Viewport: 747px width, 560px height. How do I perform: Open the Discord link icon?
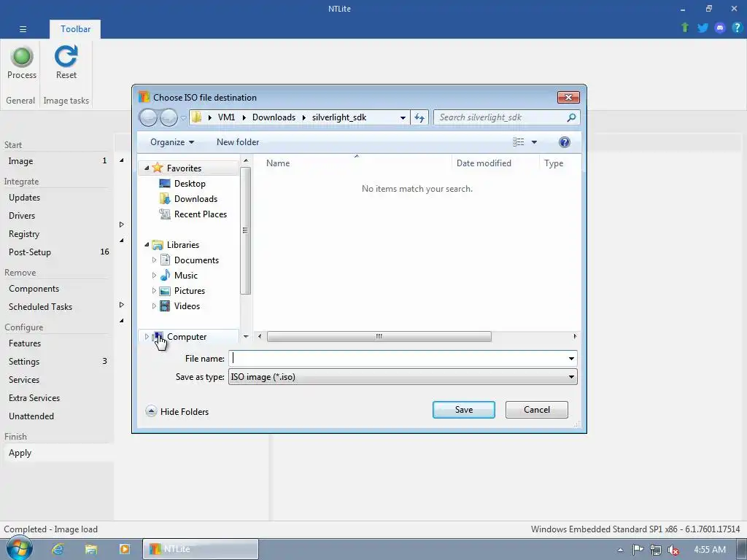[720, 28]
